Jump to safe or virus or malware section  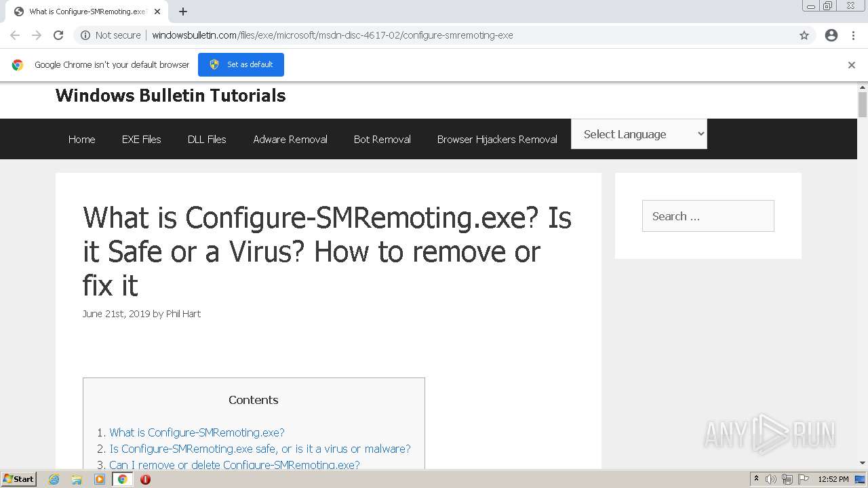[x=260, y=449]
